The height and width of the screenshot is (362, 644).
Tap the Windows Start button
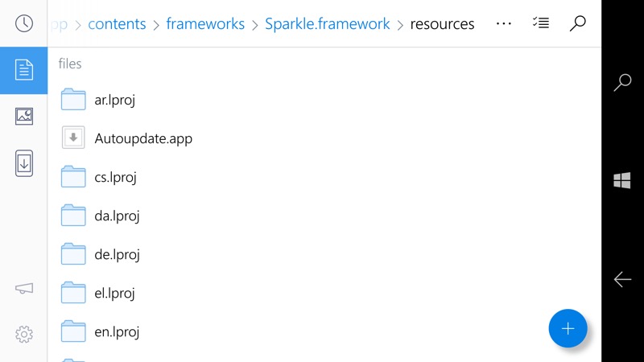coord(622,180)
